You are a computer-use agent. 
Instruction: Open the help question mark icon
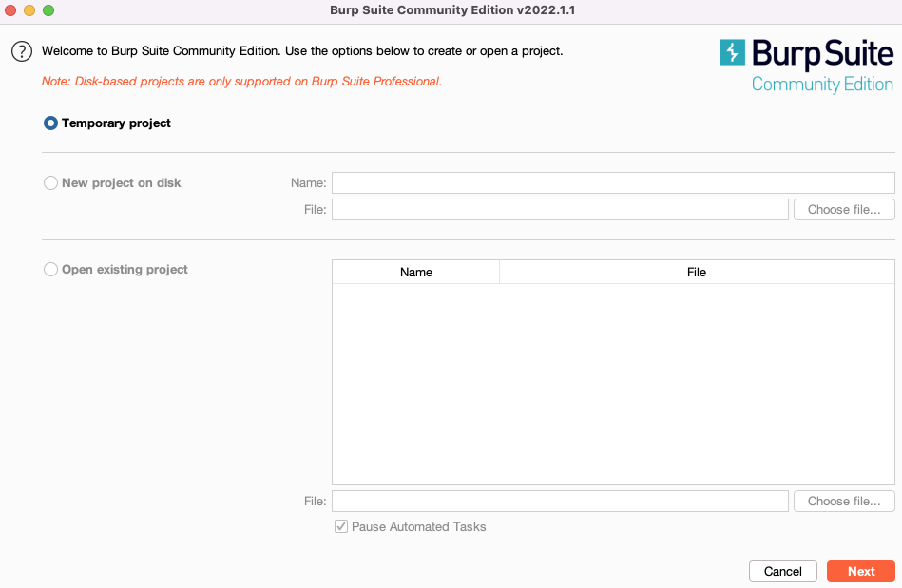point(21,51)
